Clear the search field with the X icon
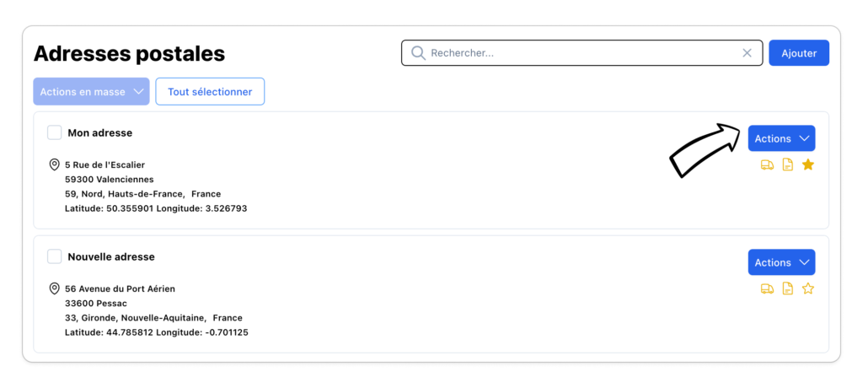Viewport: 868px width, 388px height. [747, 53]
